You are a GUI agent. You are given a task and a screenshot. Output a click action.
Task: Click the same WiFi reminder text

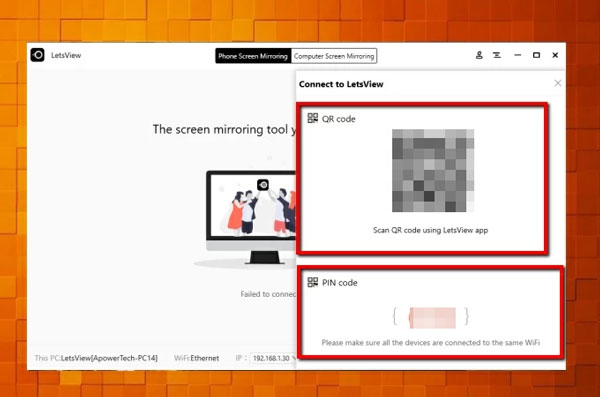pos(431,342)
